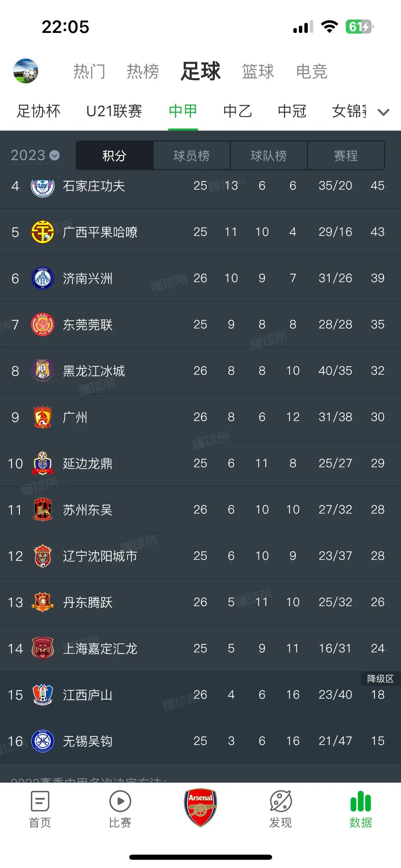Image resolution: width=401 pixels, height=868 pixels.
Task: Expand the league list chevron
Action: (384, 112)
